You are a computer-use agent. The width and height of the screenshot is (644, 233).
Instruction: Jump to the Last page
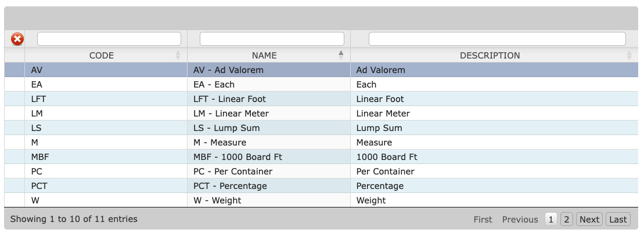pyautogui.click(x=618, y=219)
